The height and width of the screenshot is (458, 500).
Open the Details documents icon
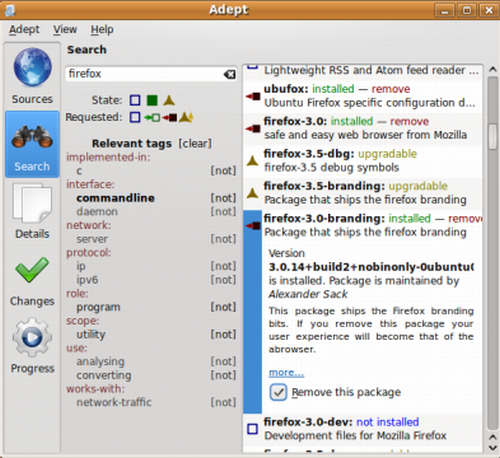(32, 203)
